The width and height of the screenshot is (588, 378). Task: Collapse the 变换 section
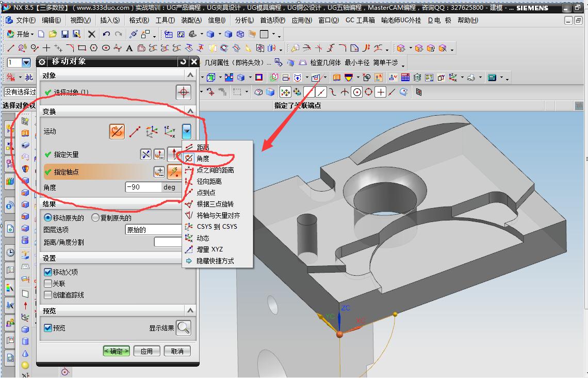pyautogui.click(x=190, y=112)
